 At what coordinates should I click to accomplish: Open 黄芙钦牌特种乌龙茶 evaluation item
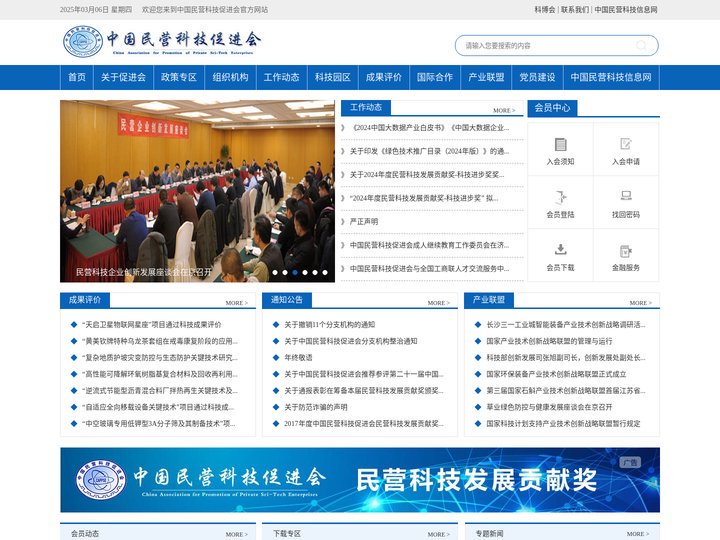pyautogui.click(x=159, y=341)
